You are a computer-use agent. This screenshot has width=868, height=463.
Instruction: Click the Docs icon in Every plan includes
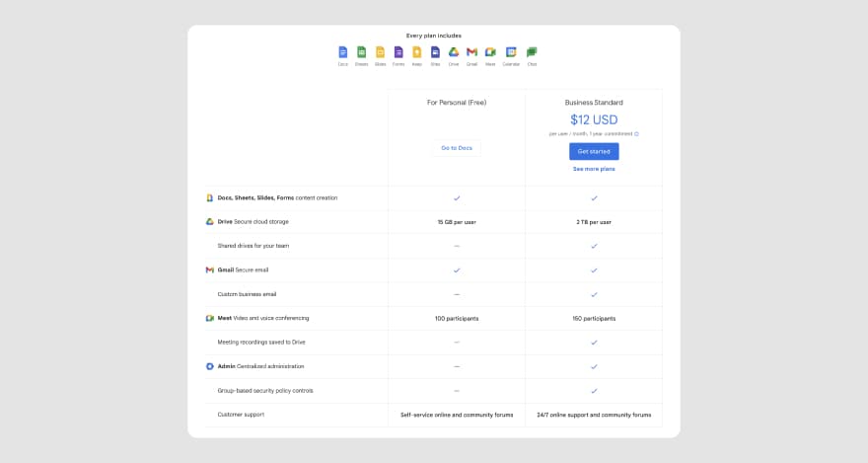342,52
